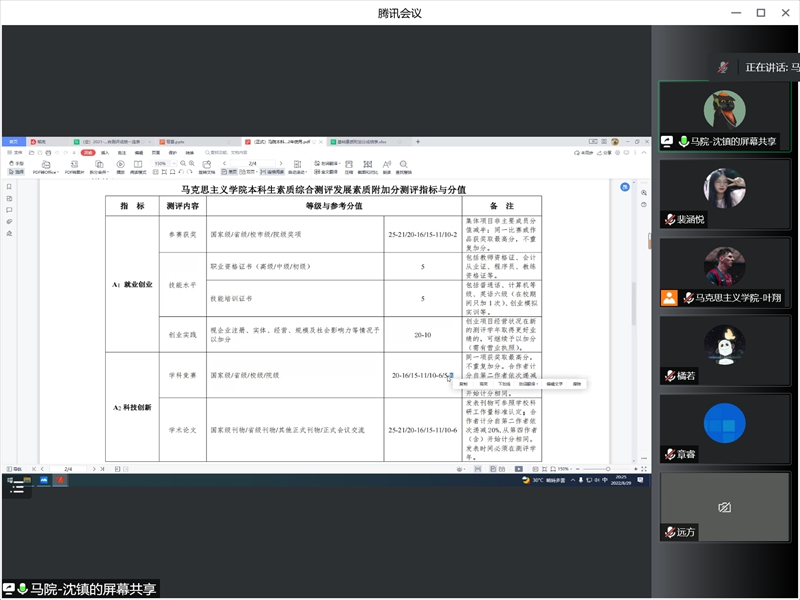Click camera-off icon in 远方's tile
Screen dimensions: 800x600
[725, 508]
